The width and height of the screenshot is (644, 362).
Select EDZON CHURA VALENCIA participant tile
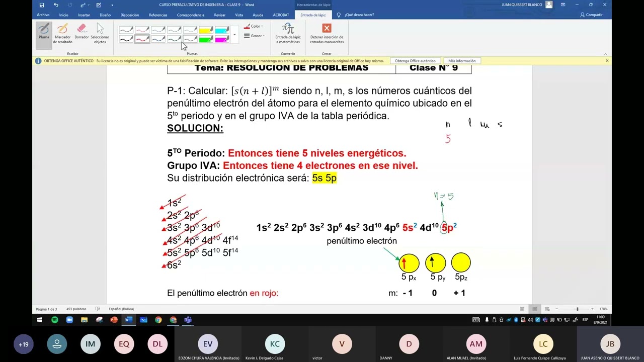point(208,344)
